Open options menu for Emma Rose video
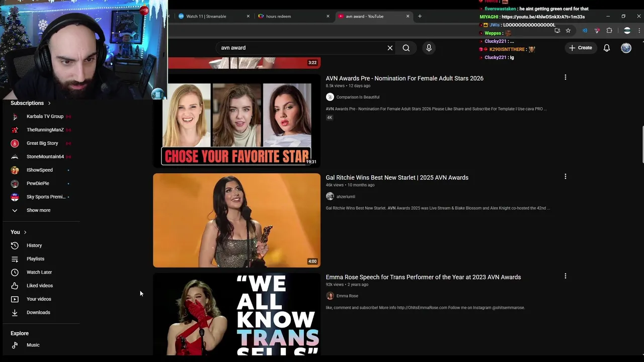The image size is (644, 362). point(566,276)
